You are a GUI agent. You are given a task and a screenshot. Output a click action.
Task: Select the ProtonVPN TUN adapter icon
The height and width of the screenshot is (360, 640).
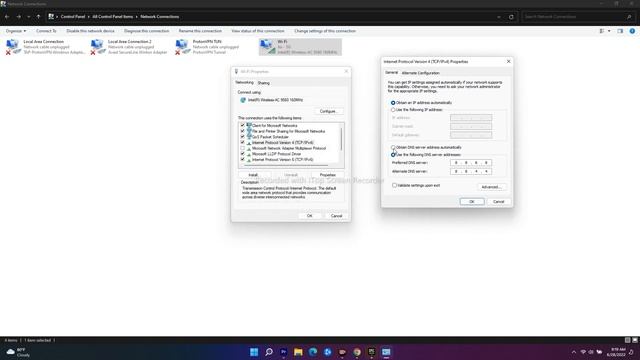click(182, 47)
